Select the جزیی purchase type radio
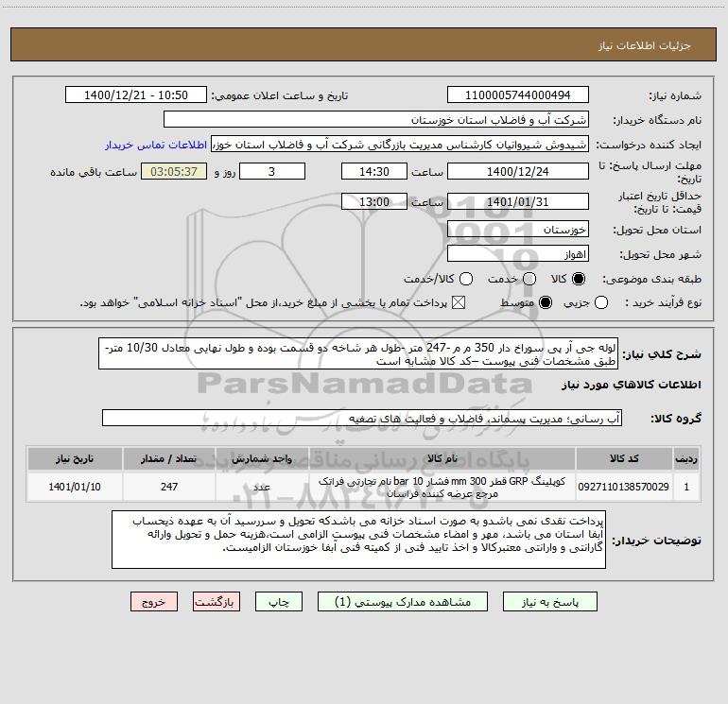The width and height of the screenshot is (728, 704). point(600,302)
